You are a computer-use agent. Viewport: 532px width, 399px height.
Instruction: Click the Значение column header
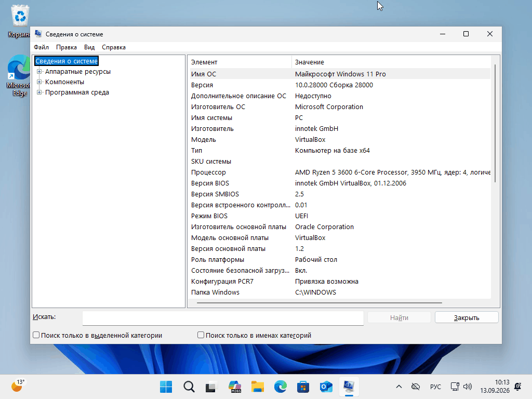[x=391, y=62]
